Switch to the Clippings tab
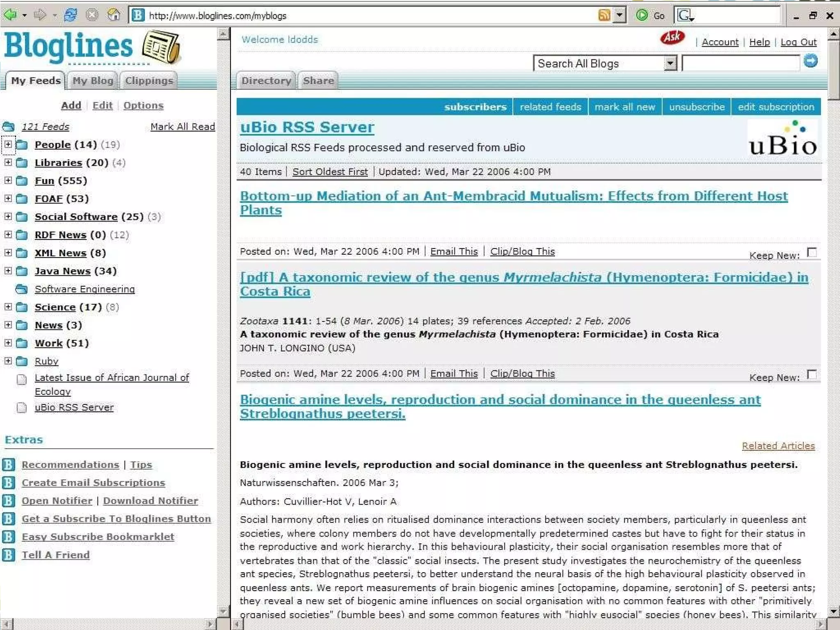Viewport: 840px width, 630px height. coord(149,81)
